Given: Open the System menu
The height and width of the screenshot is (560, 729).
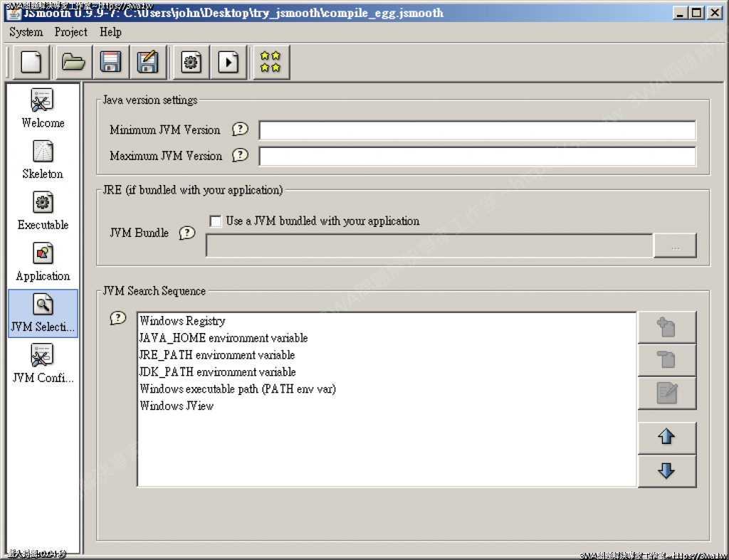Looking at the screenshot, I should pyautogui.click(x=26, y=32).
